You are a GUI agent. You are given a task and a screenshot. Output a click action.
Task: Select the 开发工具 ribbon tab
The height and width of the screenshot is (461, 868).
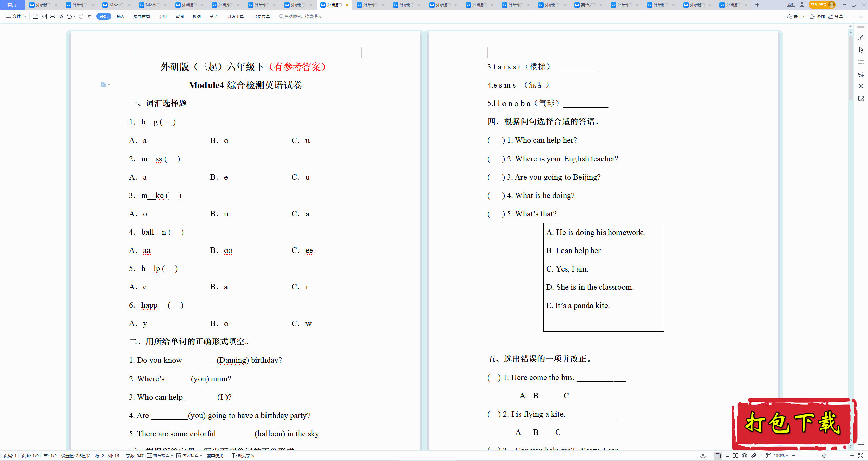click(235, 16)
